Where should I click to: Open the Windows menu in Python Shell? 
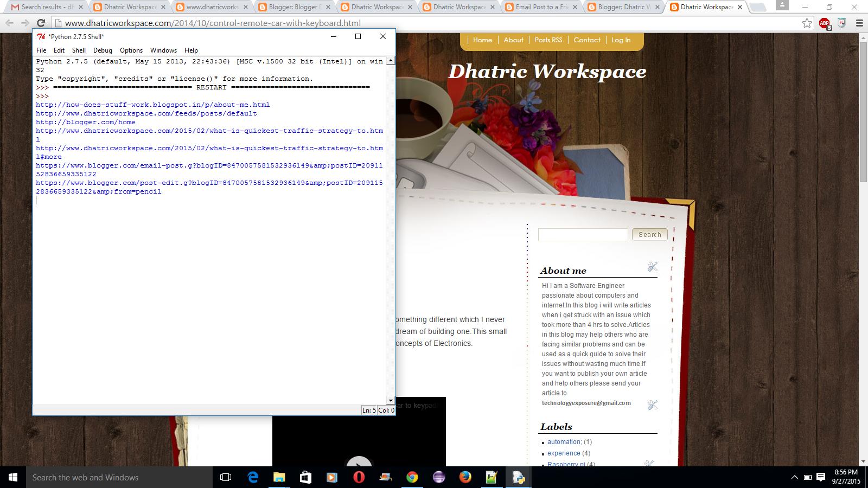point(163,50)
